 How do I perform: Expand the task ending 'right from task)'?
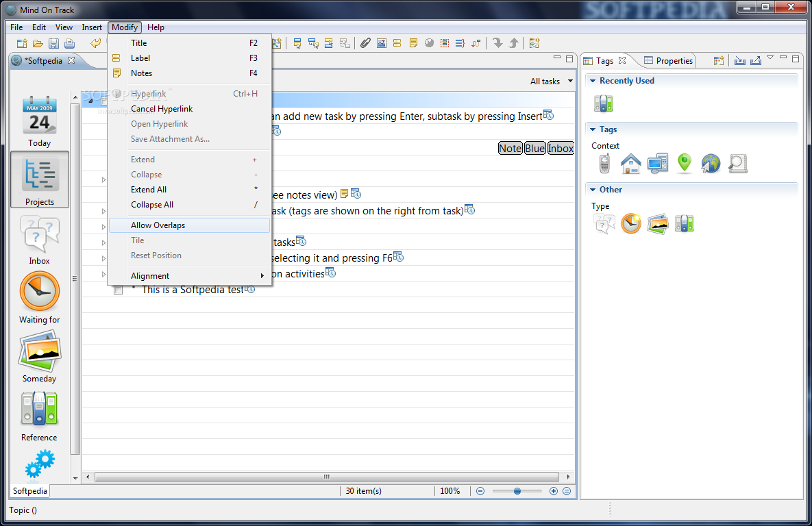pyautogui.click(x=103, y=211)
